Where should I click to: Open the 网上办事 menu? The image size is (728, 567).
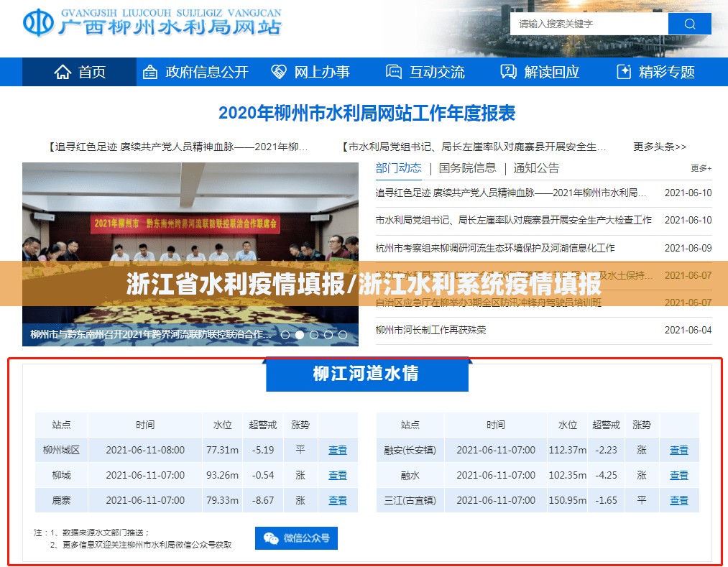(x=310, y=72)
